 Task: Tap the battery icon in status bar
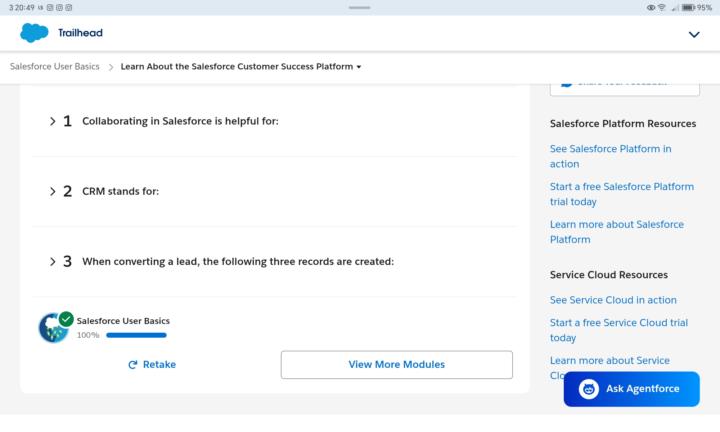pyautogui.click(x=688, y=7)
